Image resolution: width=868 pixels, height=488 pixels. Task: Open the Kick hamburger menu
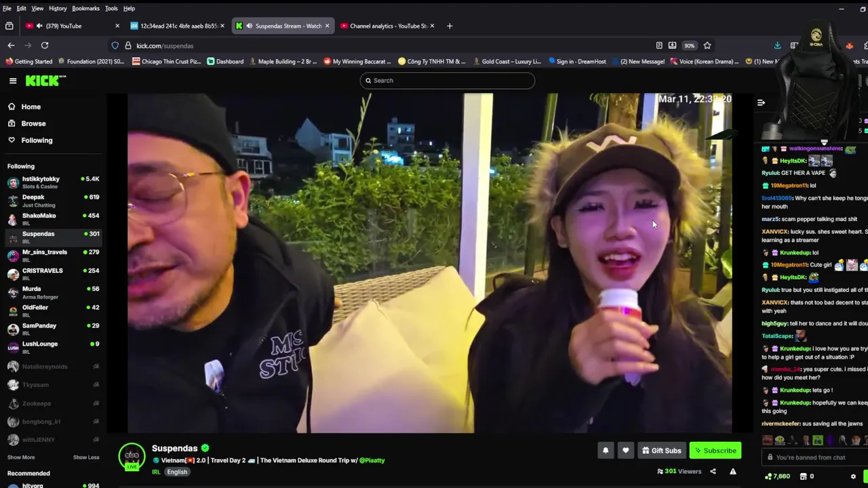13,81
